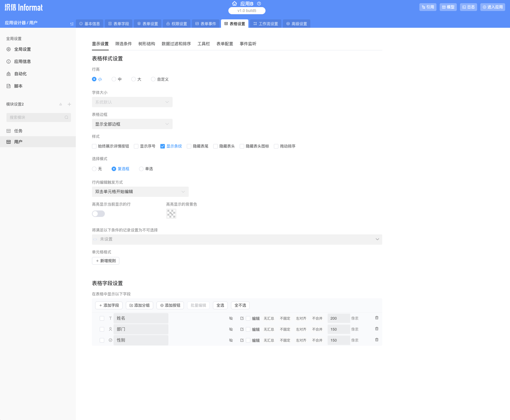Click the edit pencil icon in 姓名 row

click(x=242, y=318)
